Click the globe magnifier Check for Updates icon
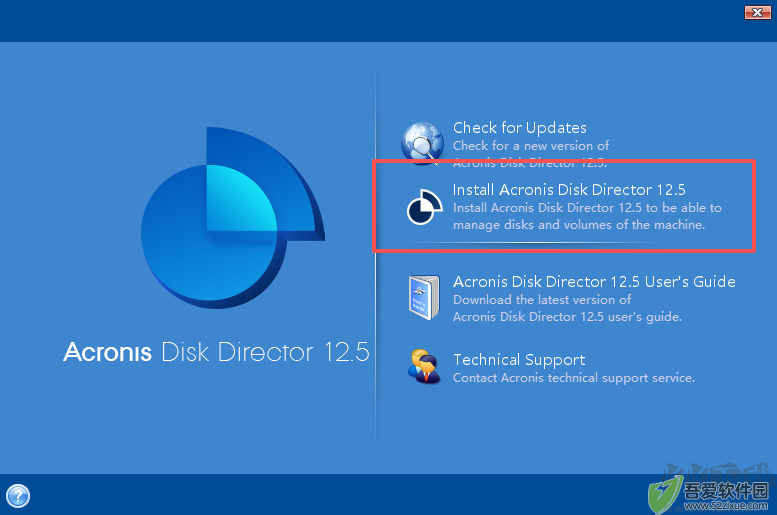Screen dimensions: 777x515 (x=422, y=143)
